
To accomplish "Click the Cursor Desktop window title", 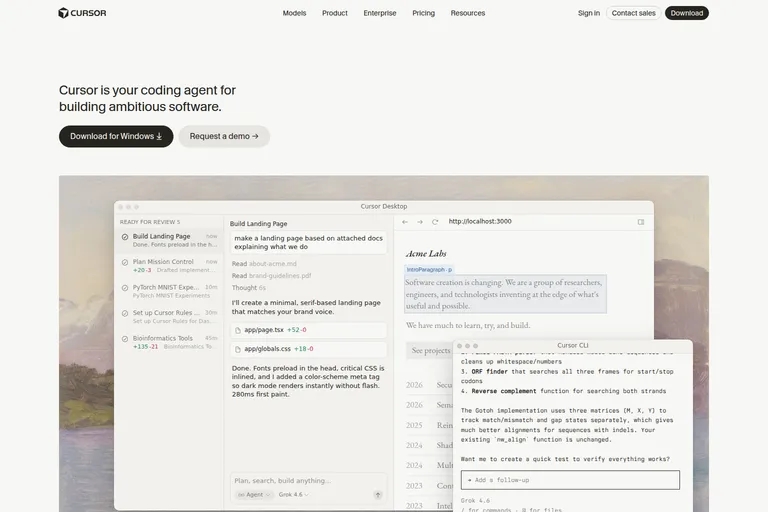I will [x=384, y=206].
